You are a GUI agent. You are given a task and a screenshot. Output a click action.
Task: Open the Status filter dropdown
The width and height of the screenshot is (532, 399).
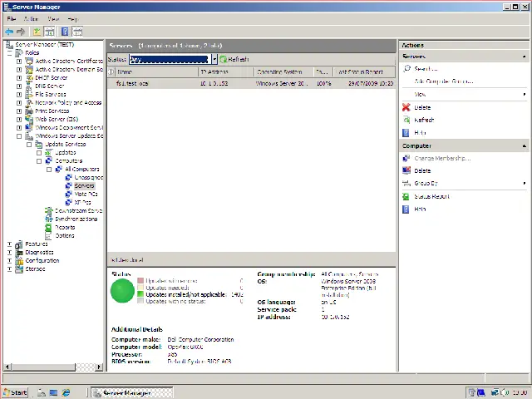tap(214, 59)
